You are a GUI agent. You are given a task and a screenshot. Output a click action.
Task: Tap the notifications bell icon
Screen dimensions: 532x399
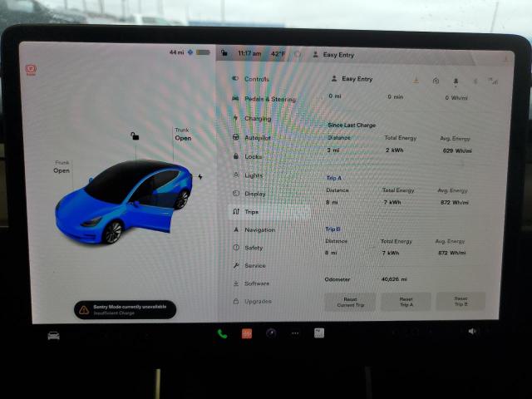coord(456,81)
